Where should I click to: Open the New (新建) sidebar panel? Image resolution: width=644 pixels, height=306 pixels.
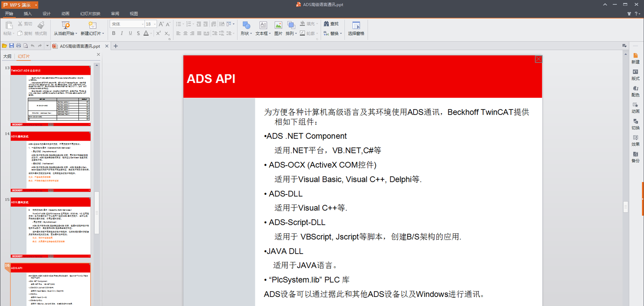tap(635, 58)
